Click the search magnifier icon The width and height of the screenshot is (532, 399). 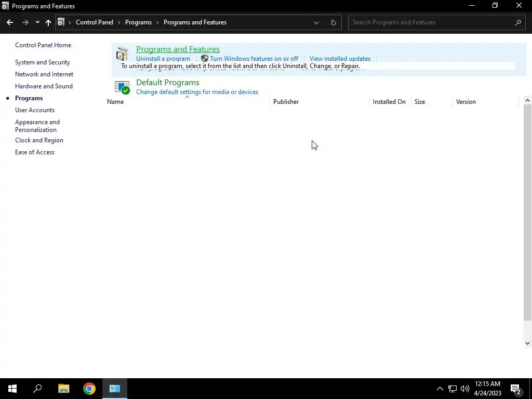(x=518, y=23)
